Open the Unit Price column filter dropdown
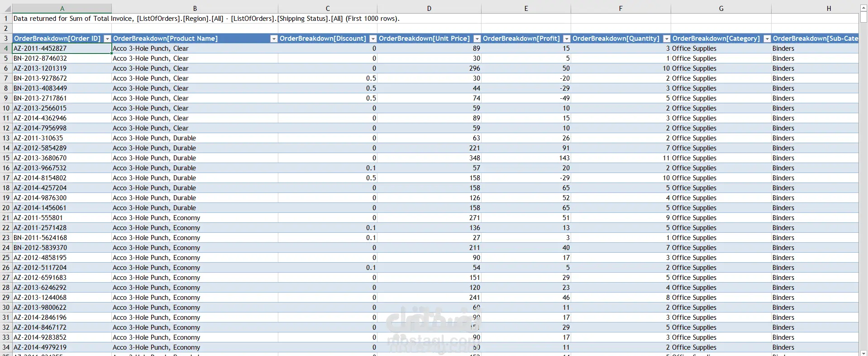This screenshot has width=868, height=356. 477,38
